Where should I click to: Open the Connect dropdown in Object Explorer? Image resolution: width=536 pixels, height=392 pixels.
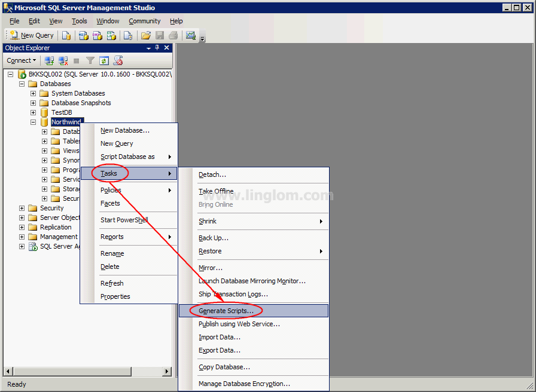tap(22, 60)
